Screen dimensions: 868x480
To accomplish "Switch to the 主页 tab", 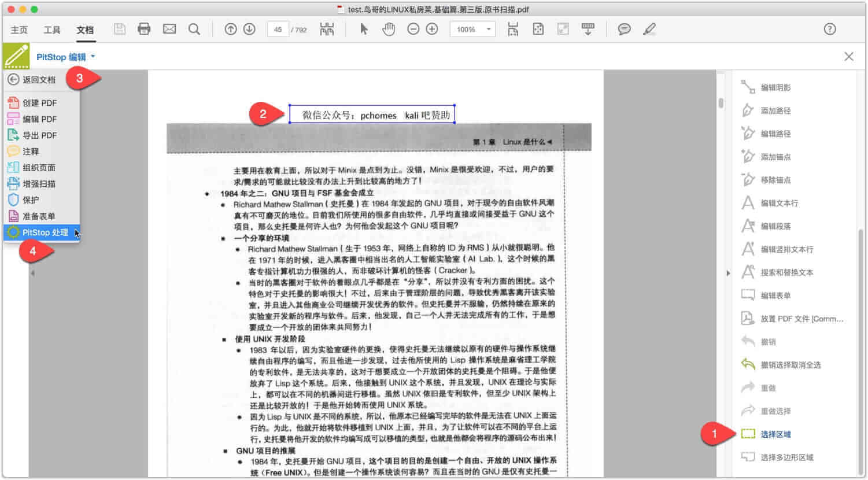I will click(19, 29).
